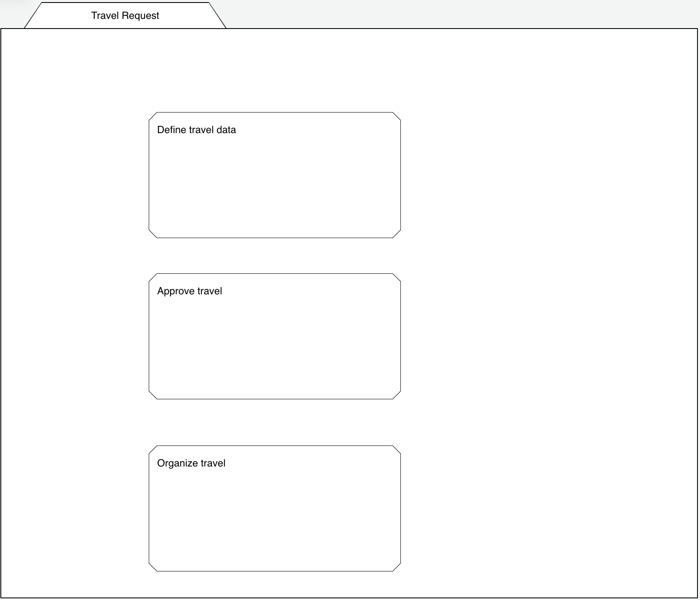Select the Approve travel activity
Viewport: 700px width, 600px height.
275,336
